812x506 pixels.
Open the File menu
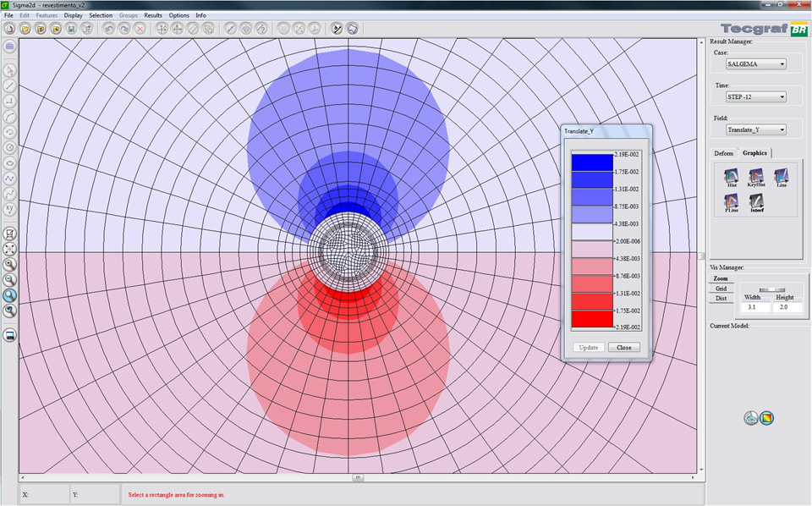pyautogui.click(x=8, y=15)
